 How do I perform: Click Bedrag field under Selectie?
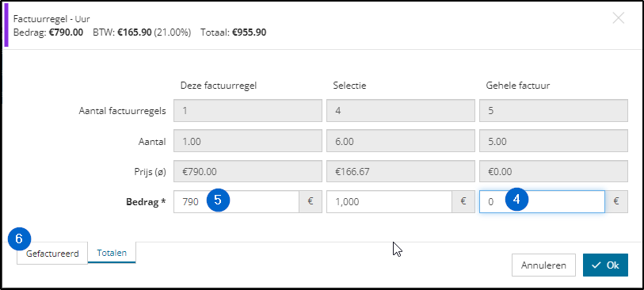(x=390, y=202)
